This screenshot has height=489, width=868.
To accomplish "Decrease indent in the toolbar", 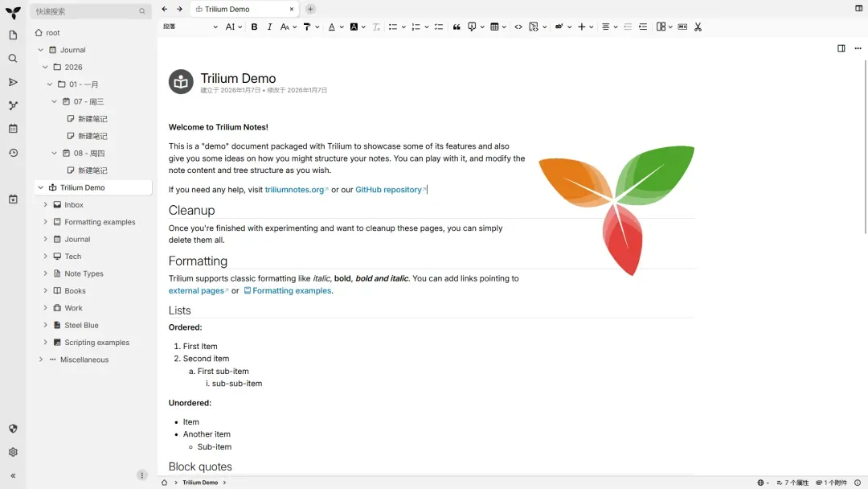I will point(628,27).
